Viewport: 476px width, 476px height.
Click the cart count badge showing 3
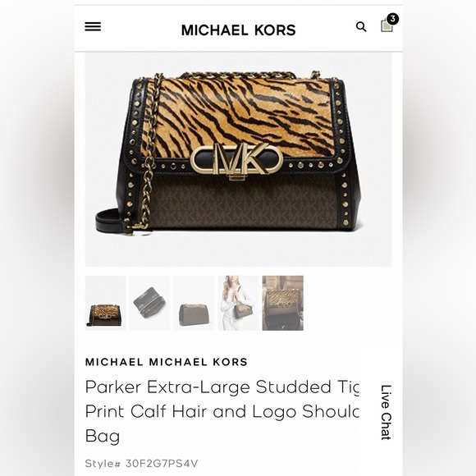tap(393, 19)
